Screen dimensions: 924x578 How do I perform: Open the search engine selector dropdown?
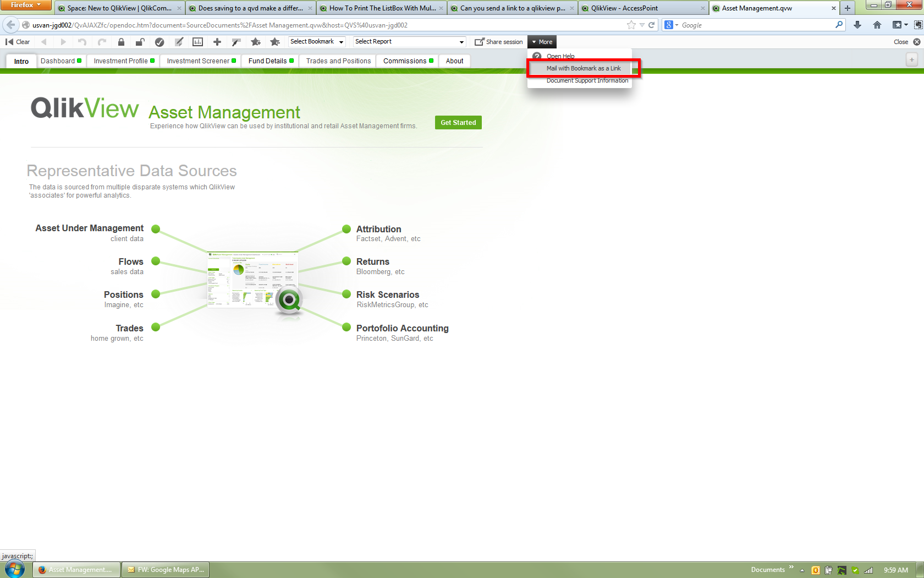point(672,25)
